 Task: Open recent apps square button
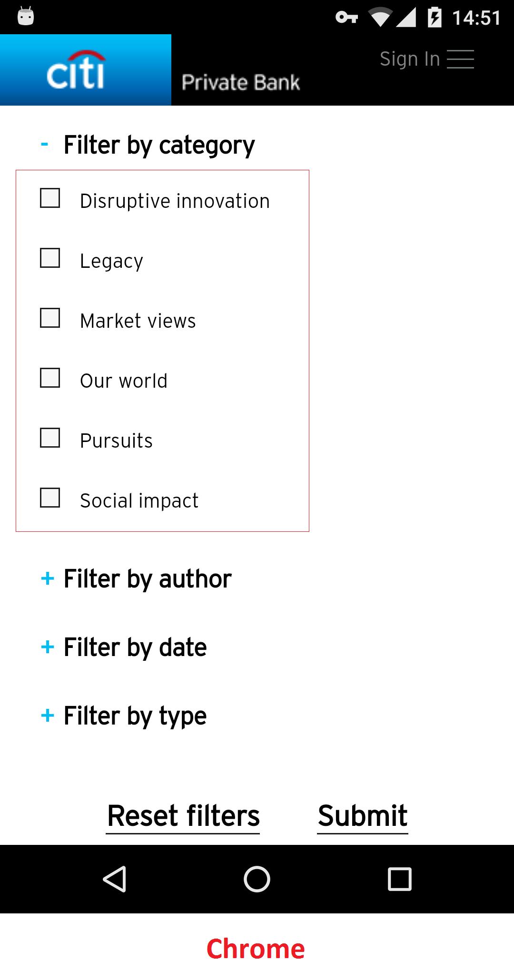399,879
